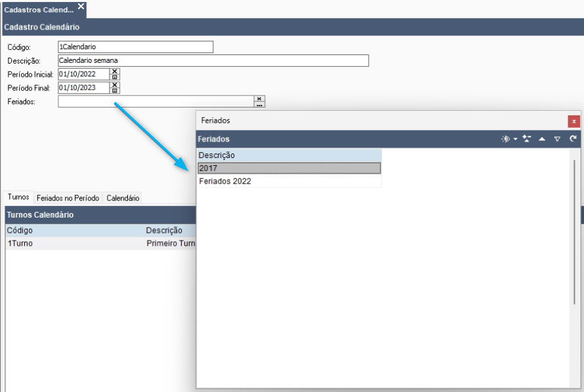This screenshot has width=584, height=392.
Task: Open the Feriados lookup ellipsis button
Action: coord(259,104)
